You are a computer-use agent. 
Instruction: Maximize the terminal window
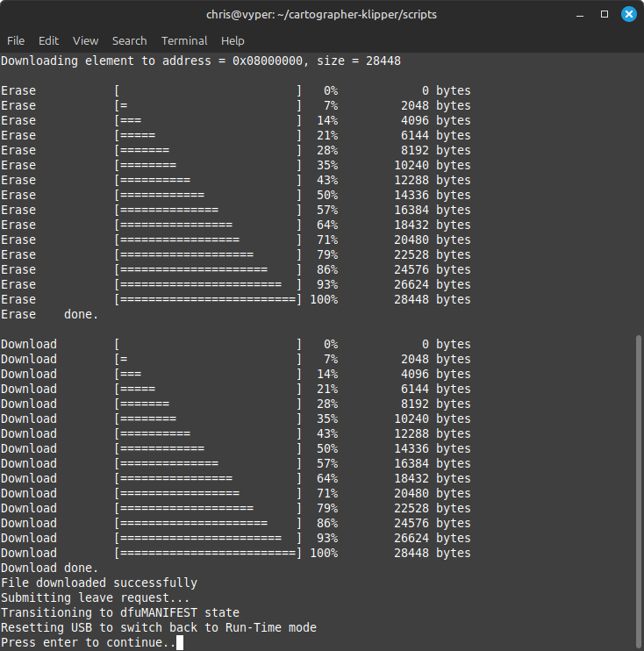[x=605, y=15]
